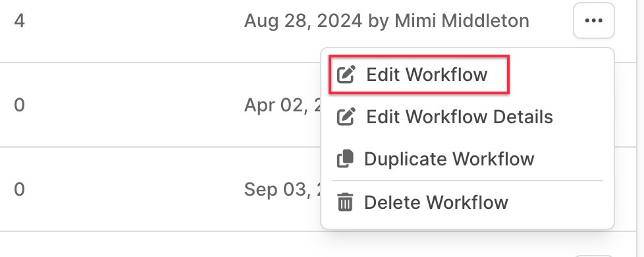Click the pencil icon next to Edit Workflow
The width and height of the screenshot is (644, 257).
coord(346,74)
